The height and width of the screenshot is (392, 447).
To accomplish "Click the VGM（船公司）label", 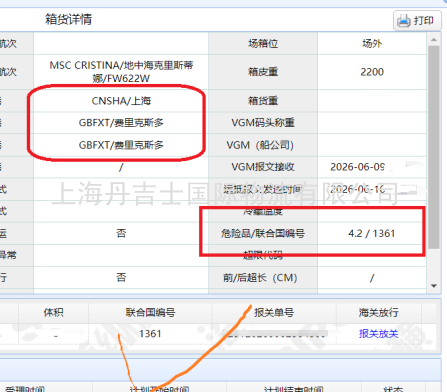I will 260,145.
